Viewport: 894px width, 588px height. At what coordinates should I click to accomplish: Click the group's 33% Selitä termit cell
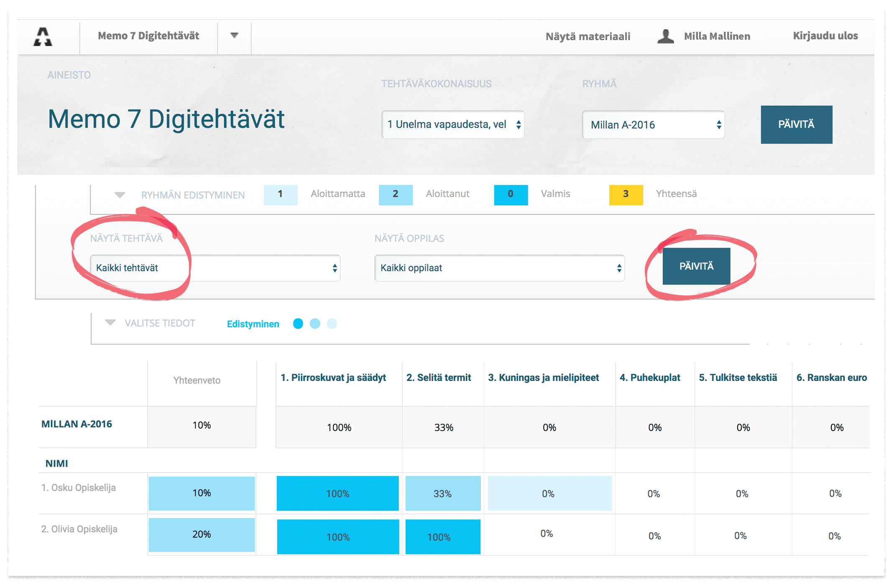[x=443, y=427]
